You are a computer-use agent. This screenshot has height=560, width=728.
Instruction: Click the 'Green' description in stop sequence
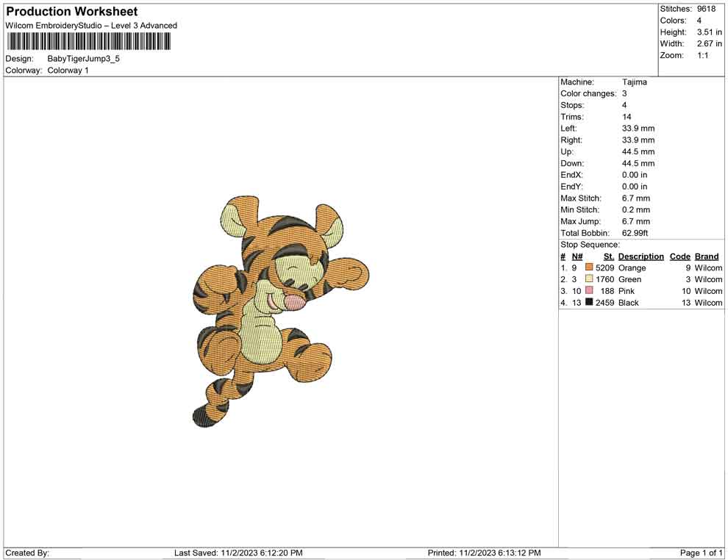(629, 279)
